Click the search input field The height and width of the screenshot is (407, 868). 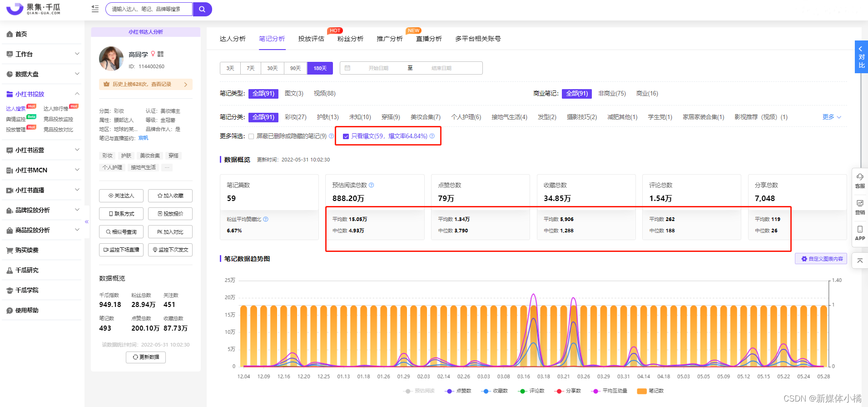click(149, 9)
